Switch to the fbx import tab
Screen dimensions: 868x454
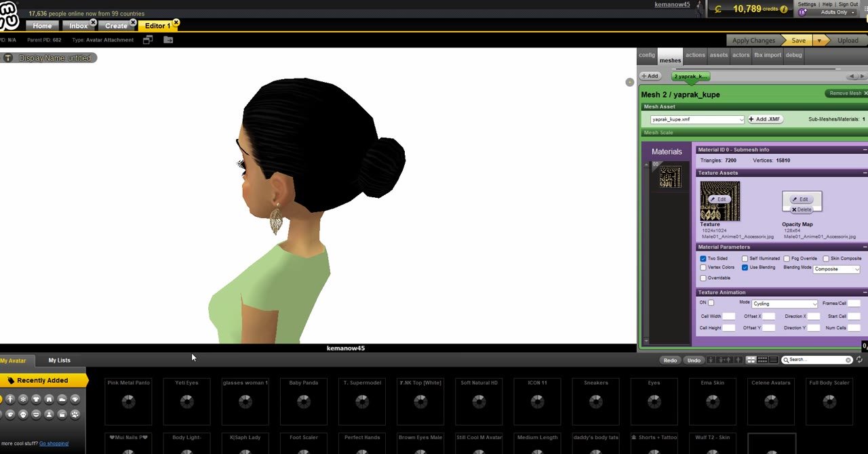pyautogui.click(x=768, y=56)
